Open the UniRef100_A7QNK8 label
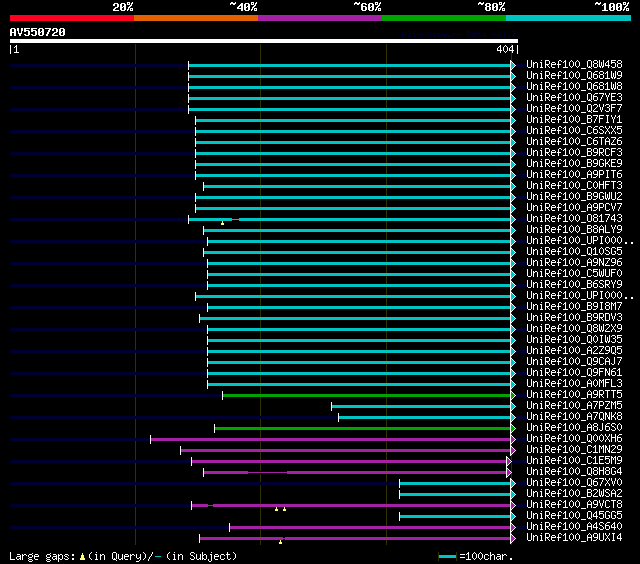This screenshot has width=640, height=564. coord(574,417)
